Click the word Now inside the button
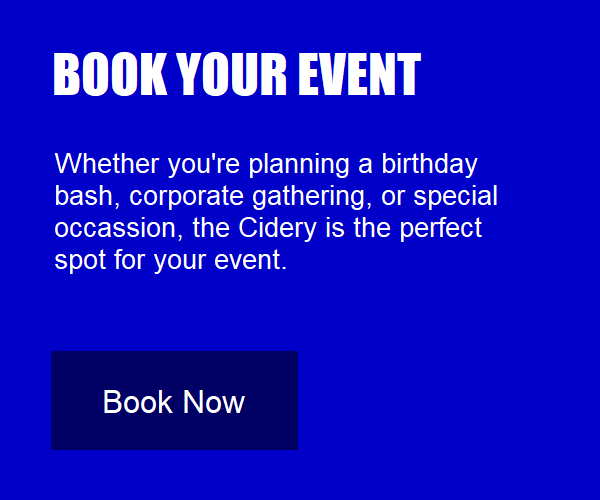 click(214, 402)
